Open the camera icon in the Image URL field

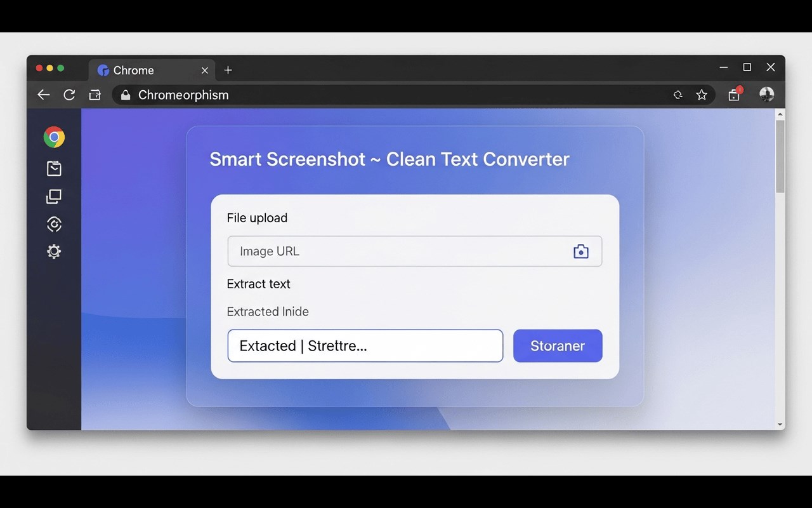pos(580,251)
